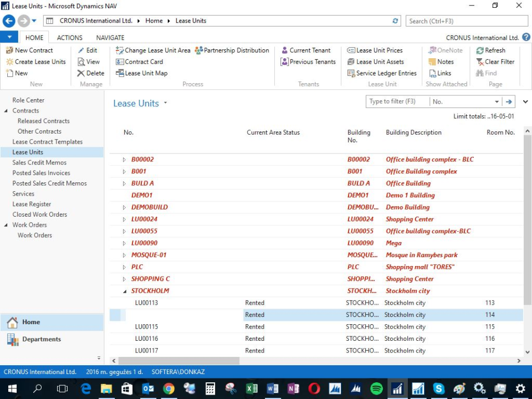Click the Refresh page action
This screenshot has width=532, height=399.
click(x=490, y=50)
